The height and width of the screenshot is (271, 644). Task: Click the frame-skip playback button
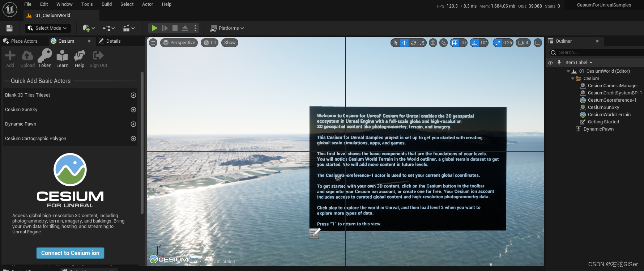[165, 28]
